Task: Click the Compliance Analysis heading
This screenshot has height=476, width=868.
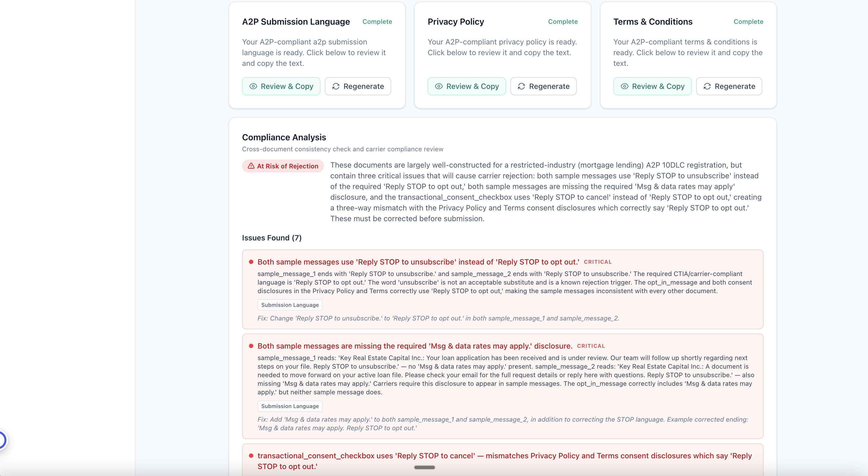Action: 284,137
